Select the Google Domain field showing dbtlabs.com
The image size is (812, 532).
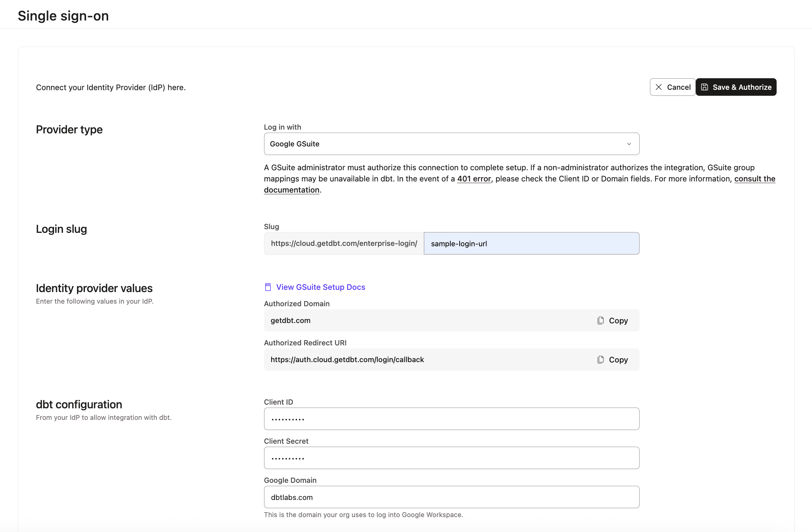[451, 497]
